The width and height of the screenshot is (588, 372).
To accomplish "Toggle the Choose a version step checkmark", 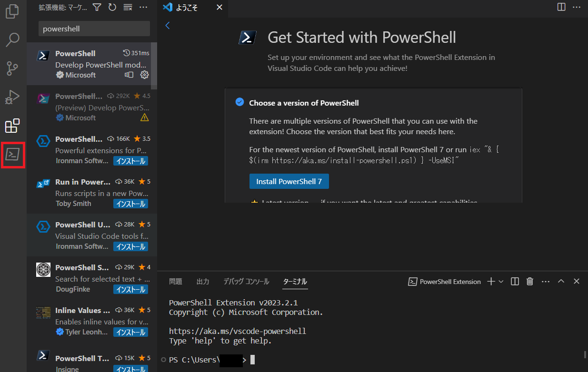I will 239,102.
